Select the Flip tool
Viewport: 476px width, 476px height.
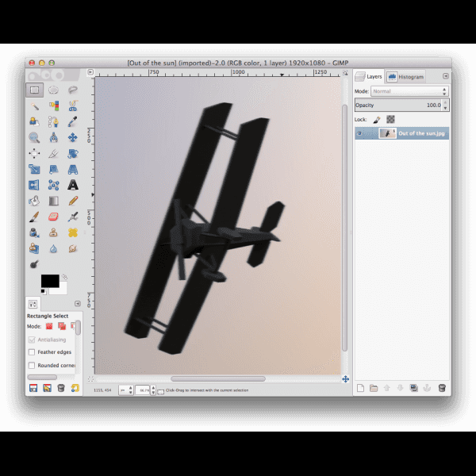pos(34,185)
